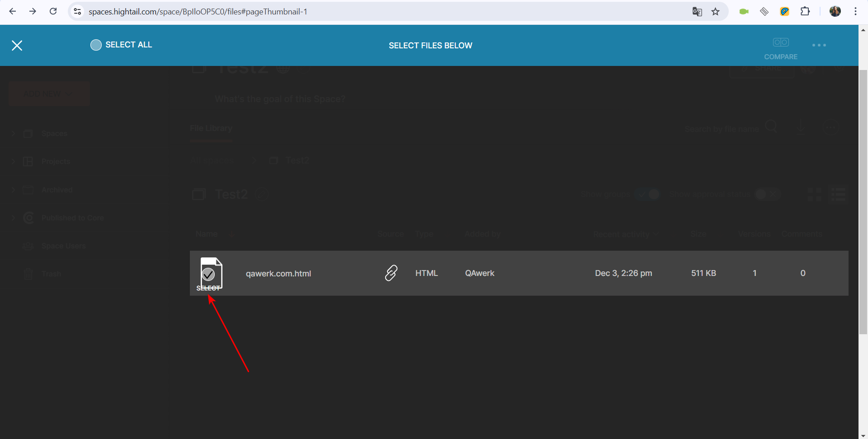Screen dimensions: 868x439
Task: Go forward in browser history
Action: [x=33, y=11]
